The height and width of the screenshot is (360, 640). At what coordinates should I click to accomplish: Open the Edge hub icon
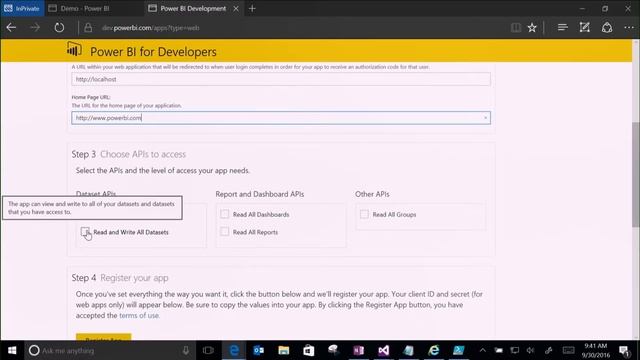562,28
